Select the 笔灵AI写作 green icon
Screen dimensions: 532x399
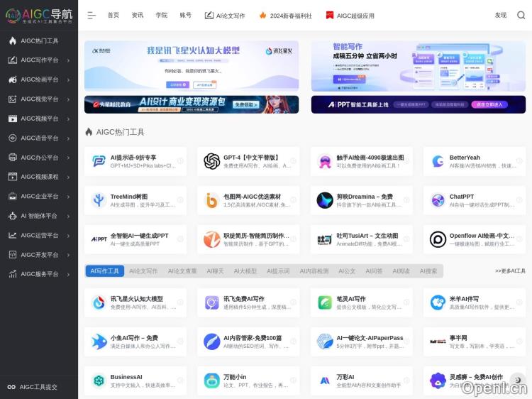[x=325, y=303]
